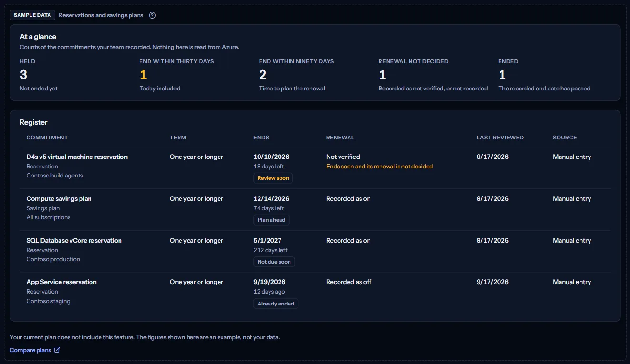Click the Last Reviewed column header
Viewport: 630px width, 364px height.
coord(500,138)
